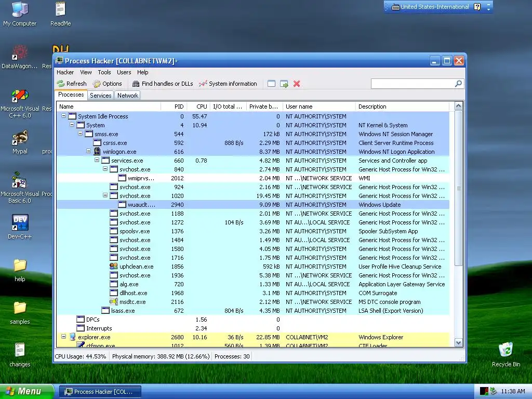Sort by I/O total column header
Image resolution: width=532 pixels, height=399 pixels.
228,107
